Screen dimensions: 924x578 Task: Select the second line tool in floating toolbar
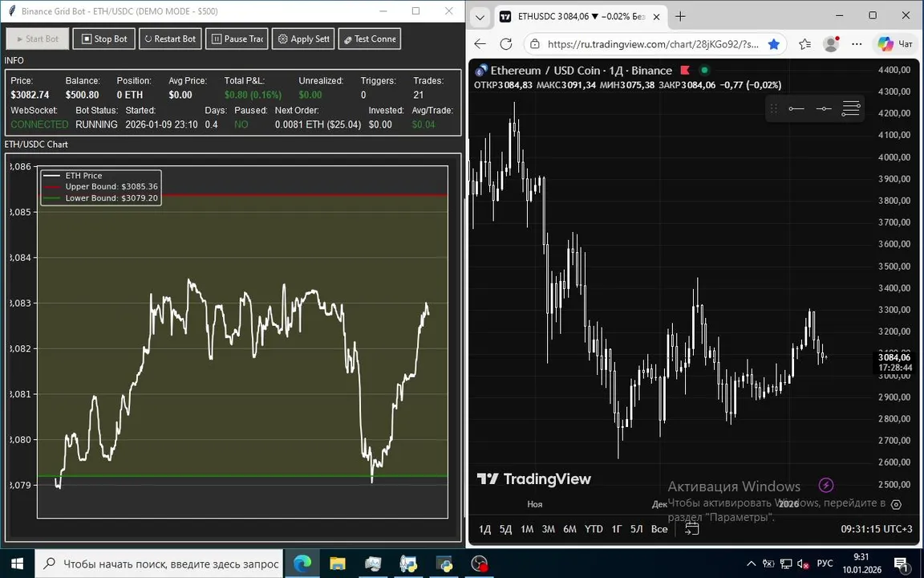[824, 108]
